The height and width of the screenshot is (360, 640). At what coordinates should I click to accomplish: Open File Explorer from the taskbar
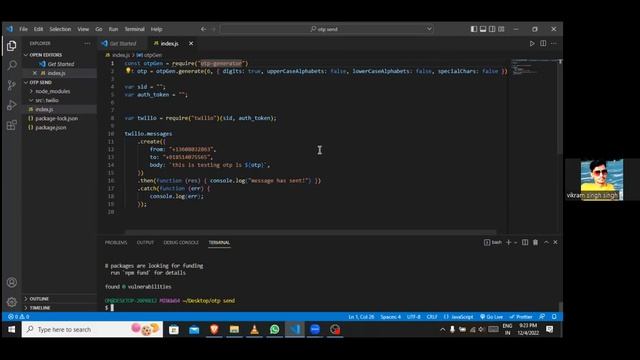click(x=234, y=329)
